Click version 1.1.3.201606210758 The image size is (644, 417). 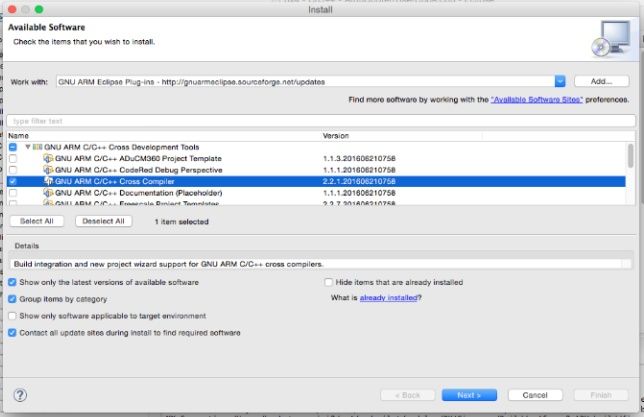(359, 159)
